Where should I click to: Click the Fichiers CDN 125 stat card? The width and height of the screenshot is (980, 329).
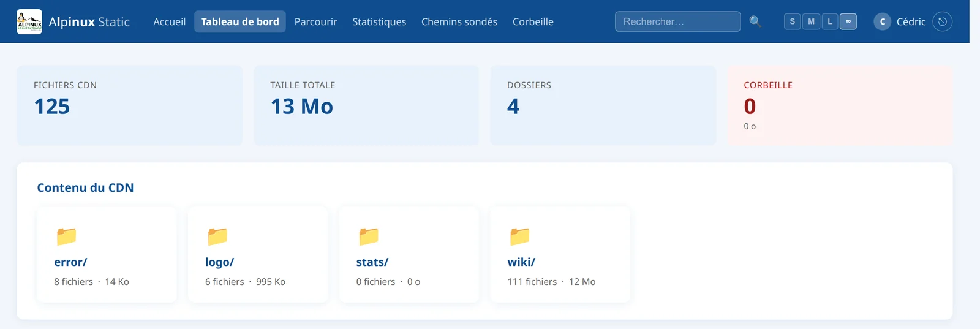(x=130, y=105)
